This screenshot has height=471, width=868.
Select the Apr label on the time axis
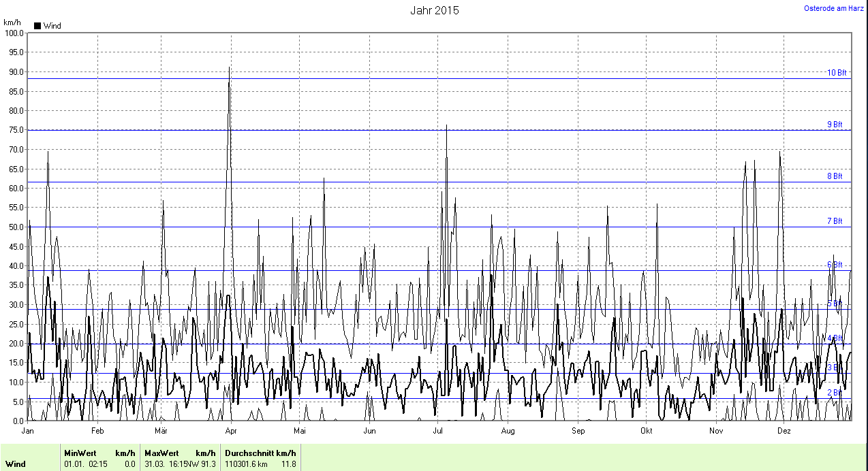[x=230, y=431]
